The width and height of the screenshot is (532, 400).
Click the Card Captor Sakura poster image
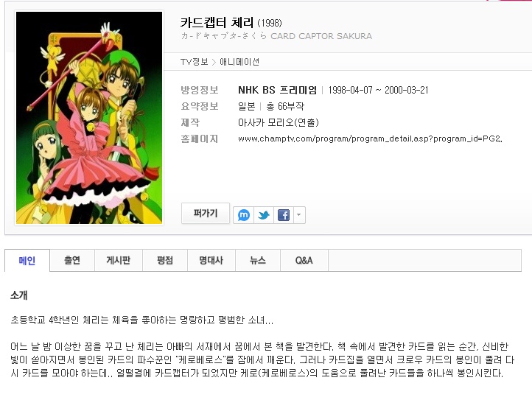pos(89,118)
